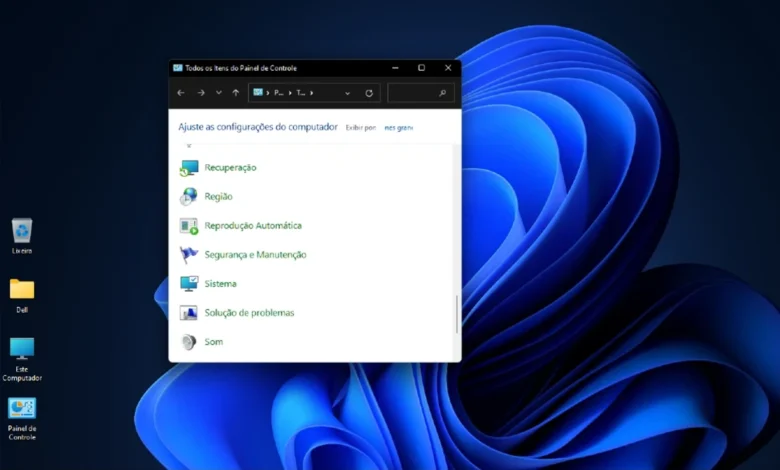Open the Recuperação icon
Image resolution: width=780 pixels, height=470 pixels.
click(189, 168)
